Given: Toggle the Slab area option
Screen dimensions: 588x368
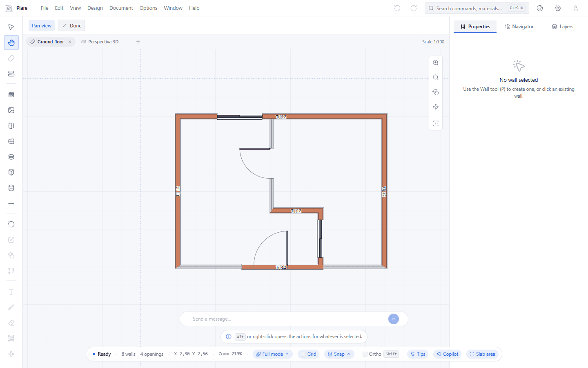Looking at the screenshot, I should click(x=482, y=354).
